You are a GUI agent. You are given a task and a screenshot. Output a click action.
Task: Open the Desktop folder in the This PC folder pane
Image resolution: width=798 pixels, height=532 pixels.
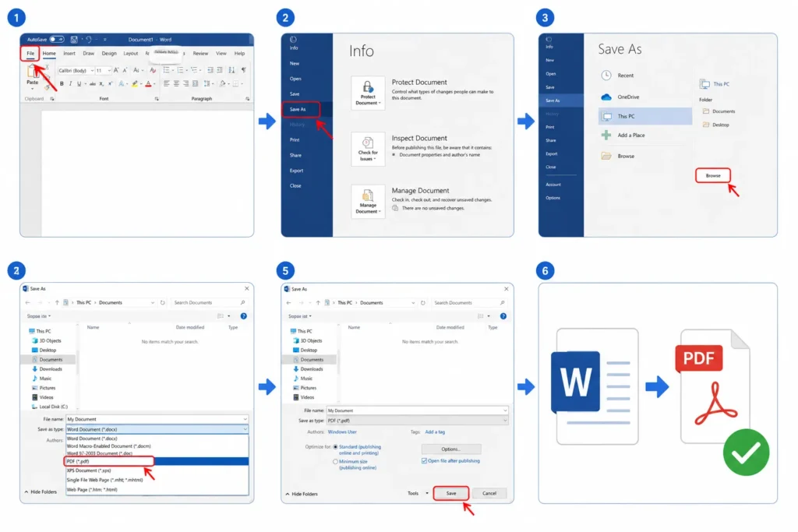coord(716,125)
